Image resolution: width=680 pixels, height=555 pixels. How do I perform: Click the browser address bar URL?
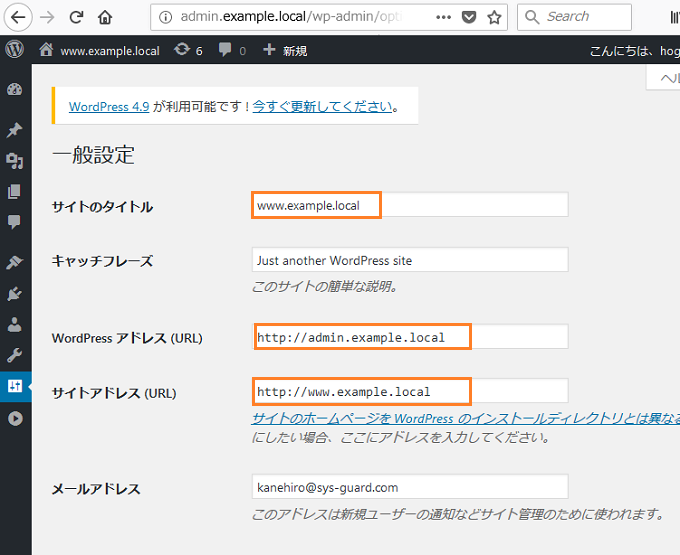coord(291,17)
